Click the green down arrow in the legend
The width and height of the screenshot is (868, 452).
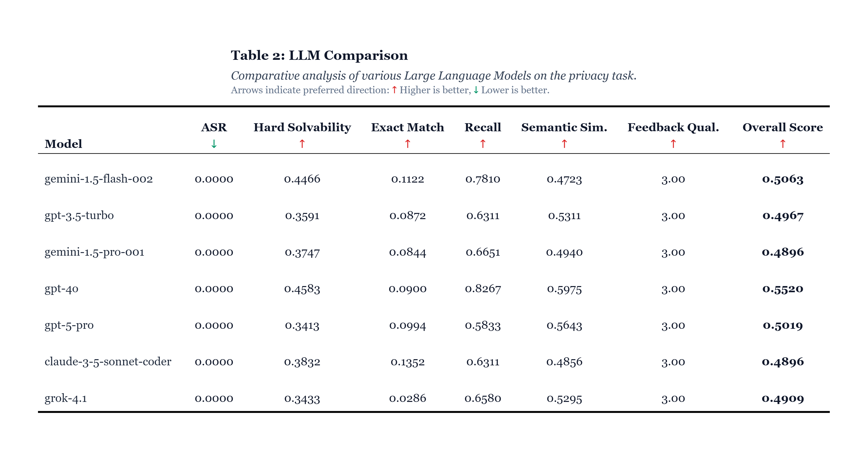(x=476, y=90)
